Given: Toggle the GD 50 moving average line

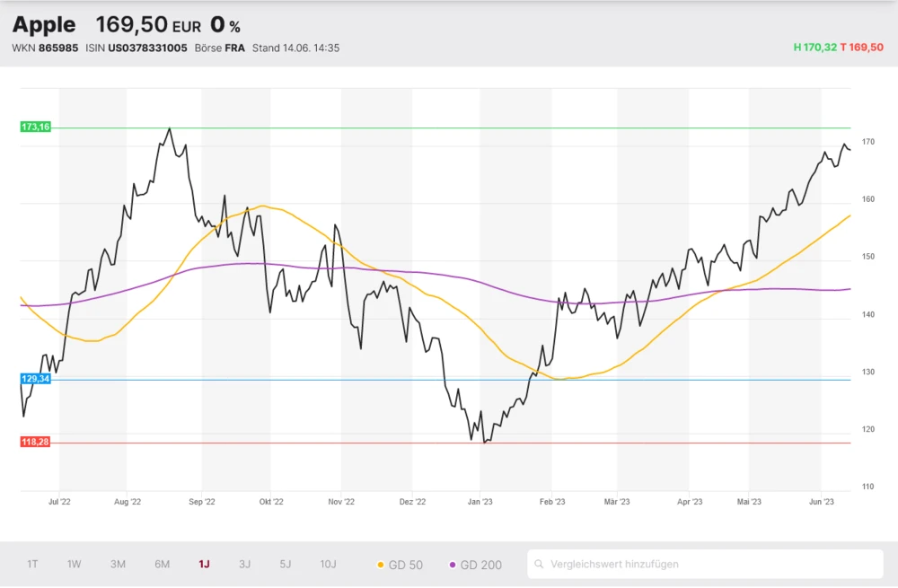Looking at the screenshot, I should pyautogui.click(x=401, y=565).
